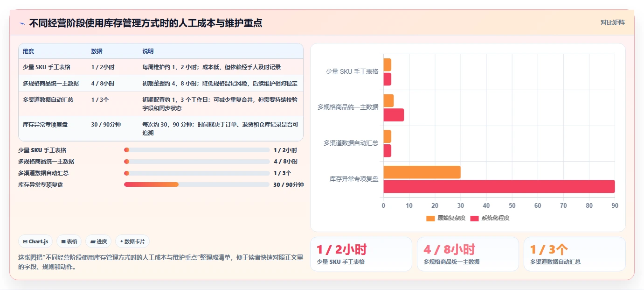644x290 pixels.
Task: Click x-axis tick label 50
Action: pyautogui.click(x=512, y=205)
